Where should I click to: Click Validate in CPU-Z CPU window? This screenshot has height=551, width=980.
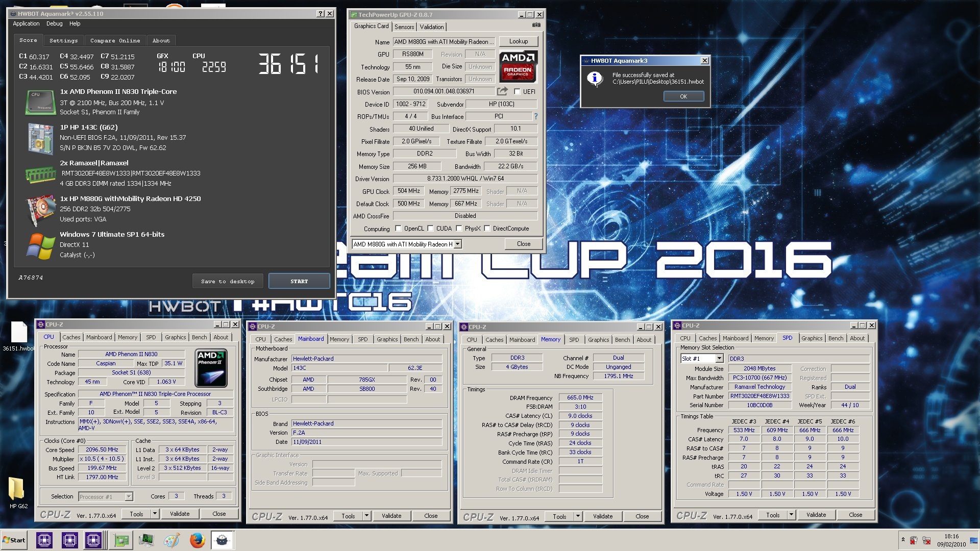pyautogui.click(x=180, y=514)
